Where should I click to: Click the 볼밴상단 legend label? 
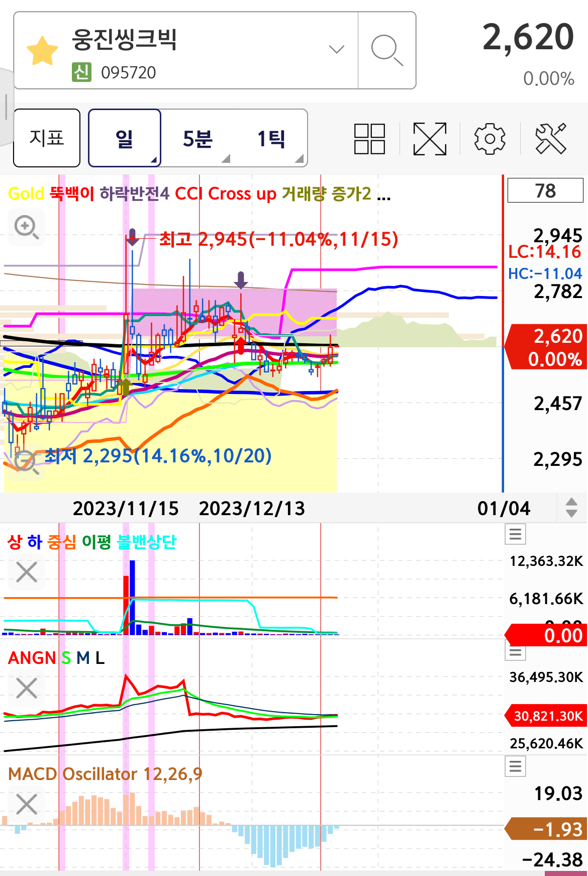tap(146, 542)
